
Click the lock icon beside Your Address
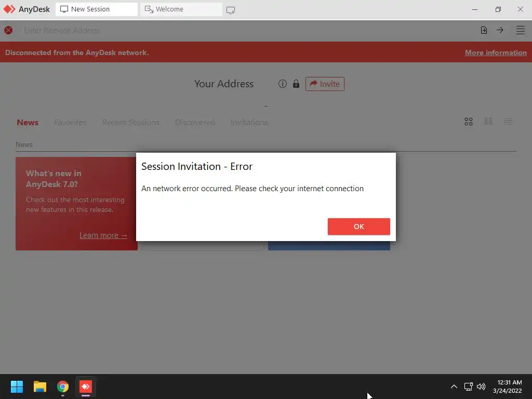pyautogui.click(x=296, y=84)
